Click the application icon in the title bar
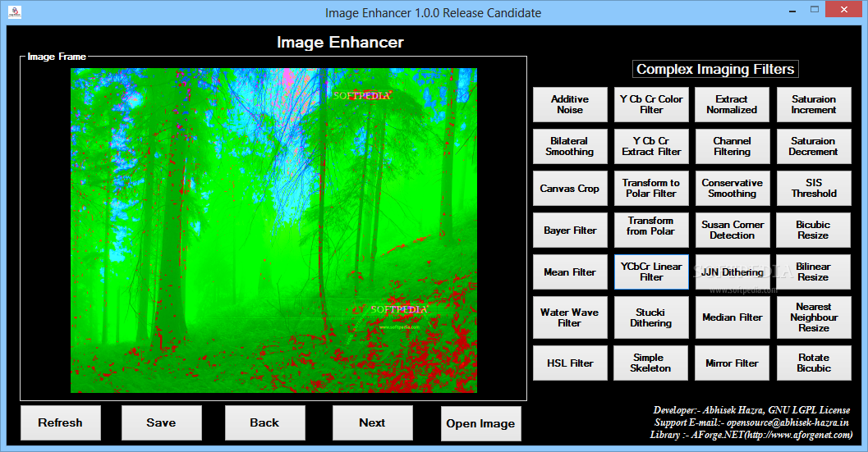The height and width of the screenshot is (452, 868). (x=15, y=12)
